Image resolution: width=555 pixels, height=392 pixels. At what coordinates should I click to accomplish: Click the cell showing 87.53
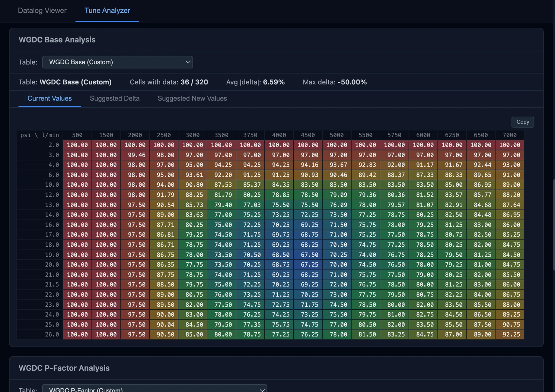click(x=221, y=185)
